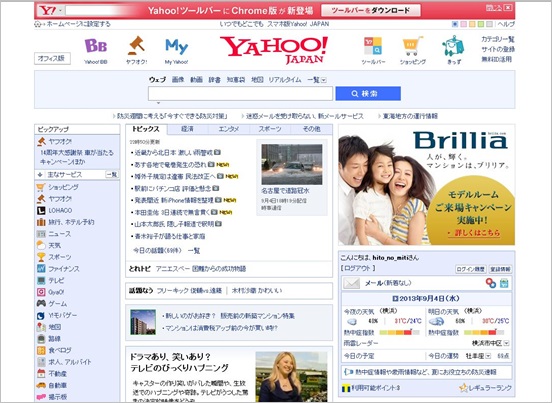
Task: Click the red-blue circles icon beside mail
Action: 490,283
